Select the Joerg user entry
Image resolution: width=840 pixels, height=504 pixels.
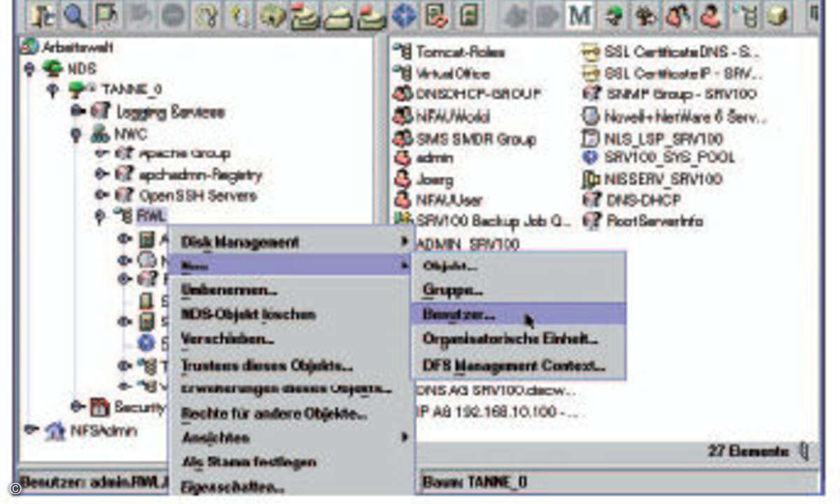pos(434,180)
